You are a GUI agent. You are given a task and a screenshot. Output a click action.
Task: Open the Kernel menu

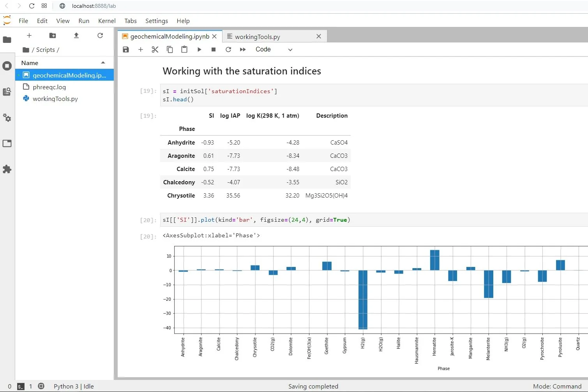[x=107, y=21]
